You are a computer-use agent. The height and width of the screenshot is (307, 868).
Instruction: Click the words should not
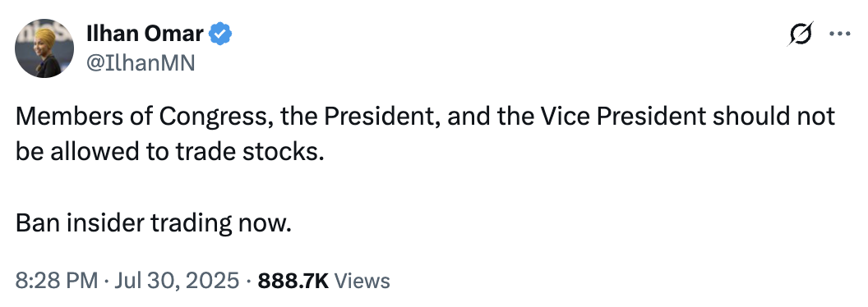tap(774, 117)
